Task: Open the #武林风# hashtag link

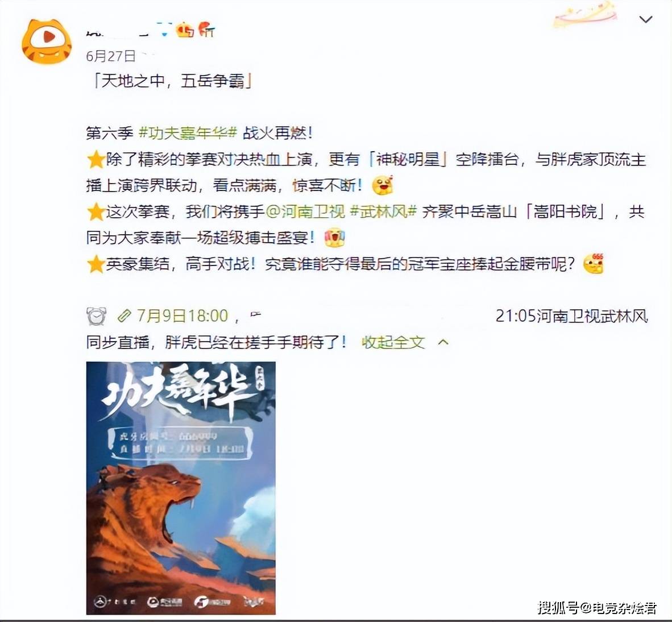Action: tap(383, 212)
